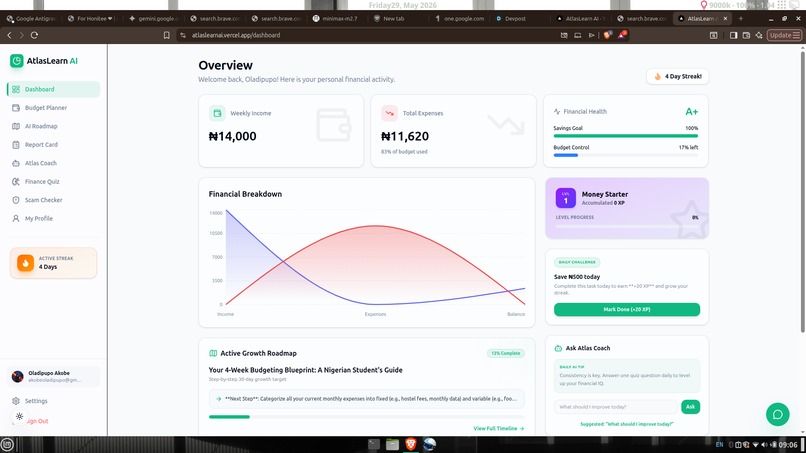806x453 pixels.
Task: Click the ₦14,000 weekly income value
Action: click(x=232, y=136)
